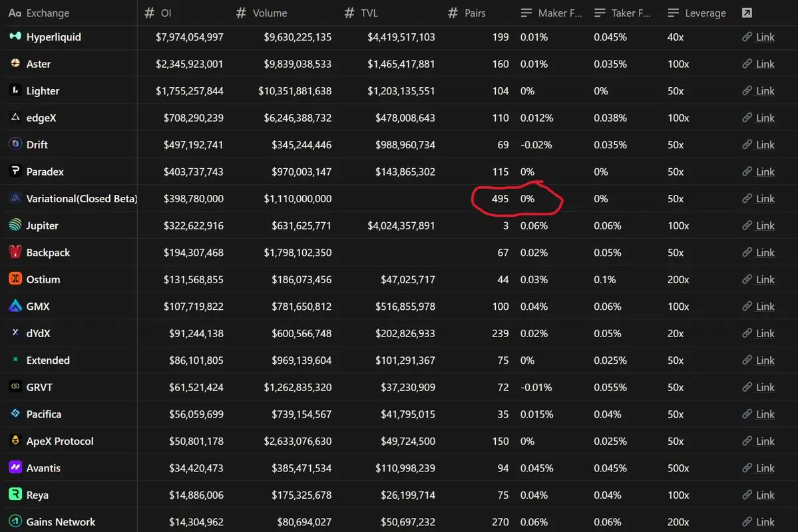Open the dYdX row Link
798x532 pixels.
click(758, 334)
